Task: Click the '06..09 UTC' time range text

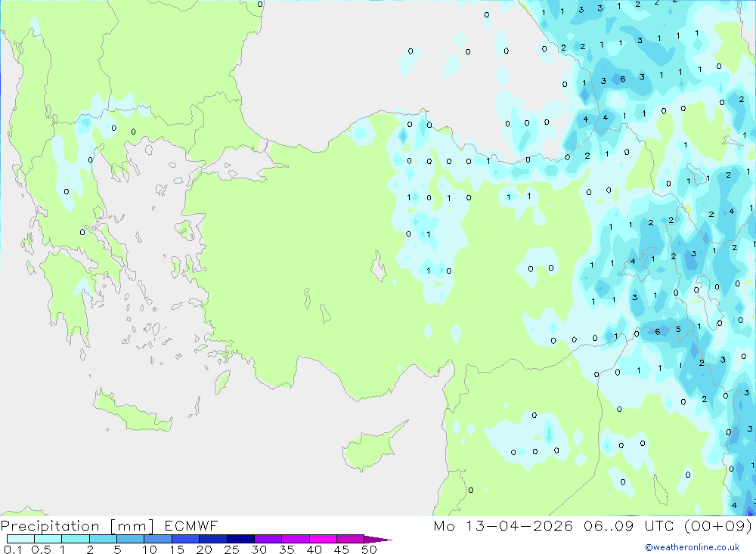Action: 628,525
